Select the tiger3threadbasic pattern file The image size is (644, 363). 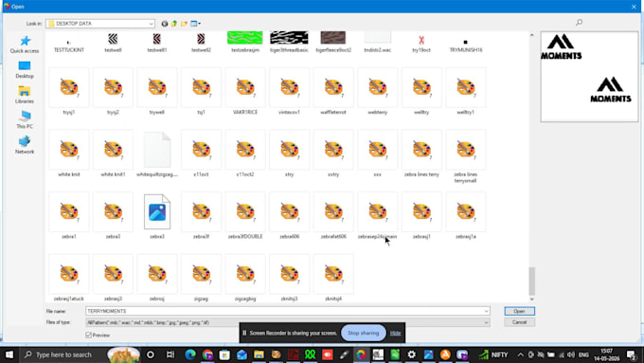[x=289, y=41]
